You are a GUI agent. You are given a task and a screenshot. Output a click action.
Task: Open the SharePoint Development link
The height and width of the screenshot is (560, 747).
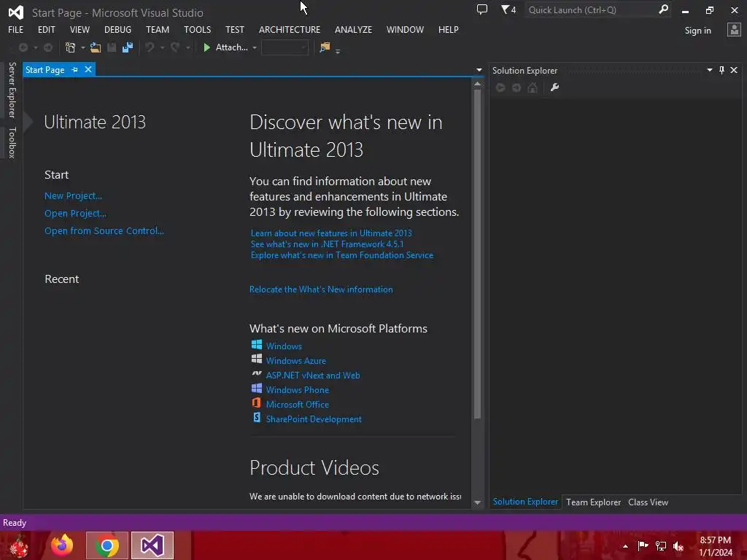pyautogui.click(x=314, y=419)
